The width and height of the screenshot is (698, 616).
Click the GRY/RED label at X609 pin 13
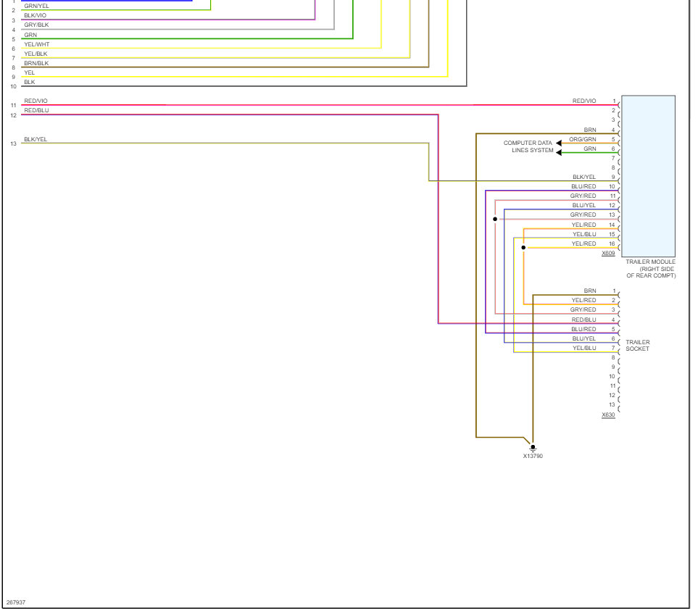(583, 215)
